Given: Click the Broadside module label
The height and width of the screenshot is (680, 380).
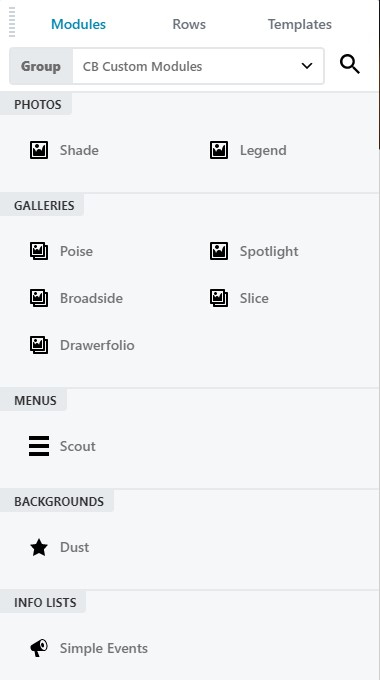Looking at the screenshot, I should click(x=92, y=298).
